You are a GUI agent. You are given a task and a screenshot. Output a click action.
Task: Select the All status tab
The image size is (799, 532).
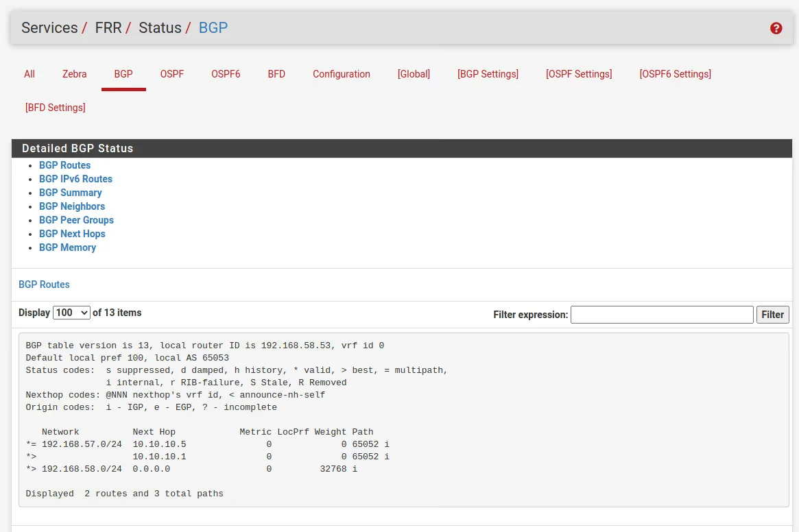click(x=29, y=74)
